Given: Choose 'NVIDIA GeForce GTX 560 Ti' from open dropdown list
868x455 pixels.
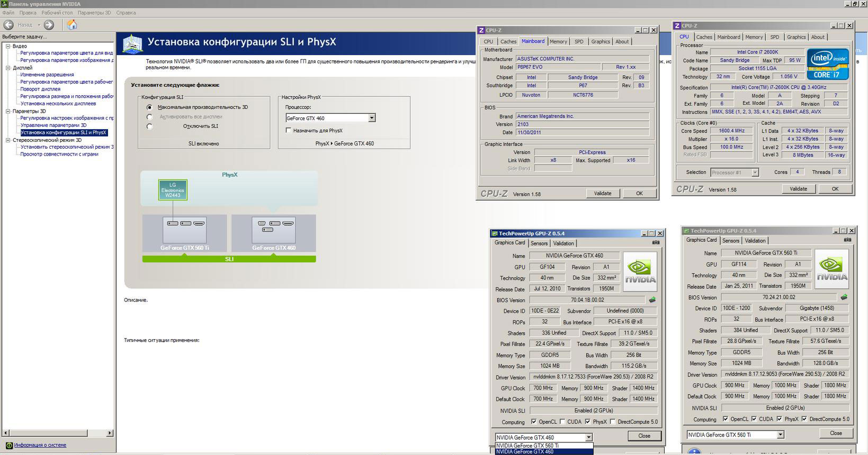Looking at the screenshot, I should pyautogui.click(x=544, y=445).
